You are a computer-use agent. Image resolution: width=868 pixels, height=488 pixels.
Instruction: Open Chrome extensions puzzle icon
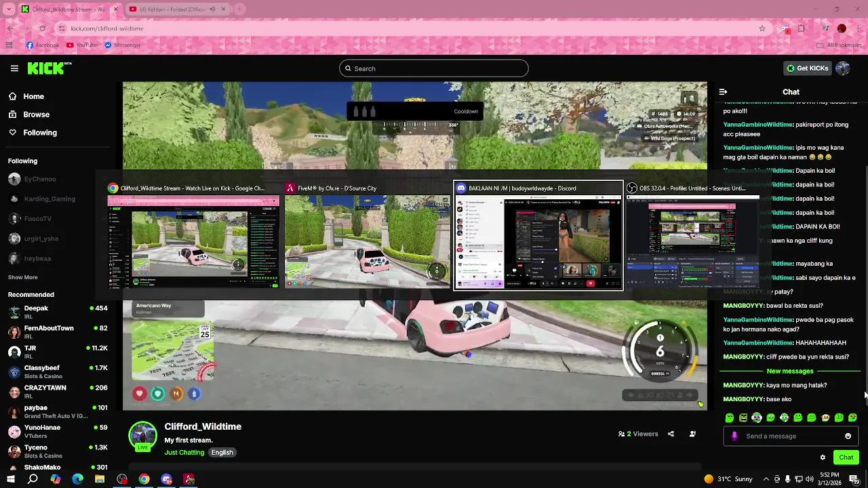802,28
